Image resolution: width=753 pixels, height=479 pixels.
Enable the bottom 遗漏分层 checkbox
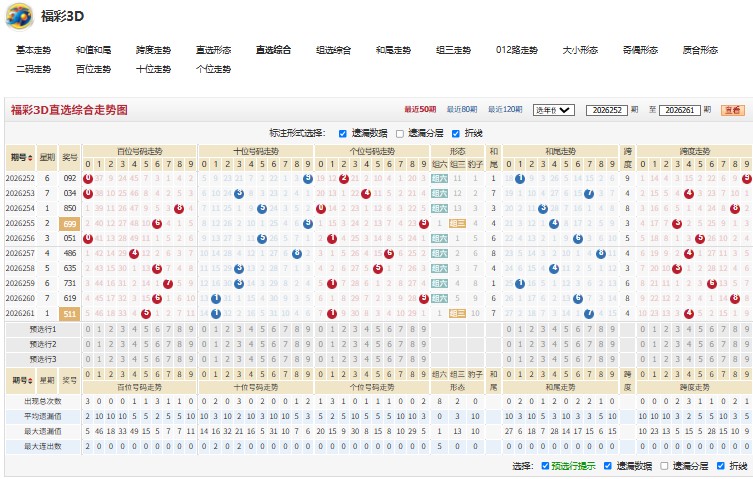(664, 466)
